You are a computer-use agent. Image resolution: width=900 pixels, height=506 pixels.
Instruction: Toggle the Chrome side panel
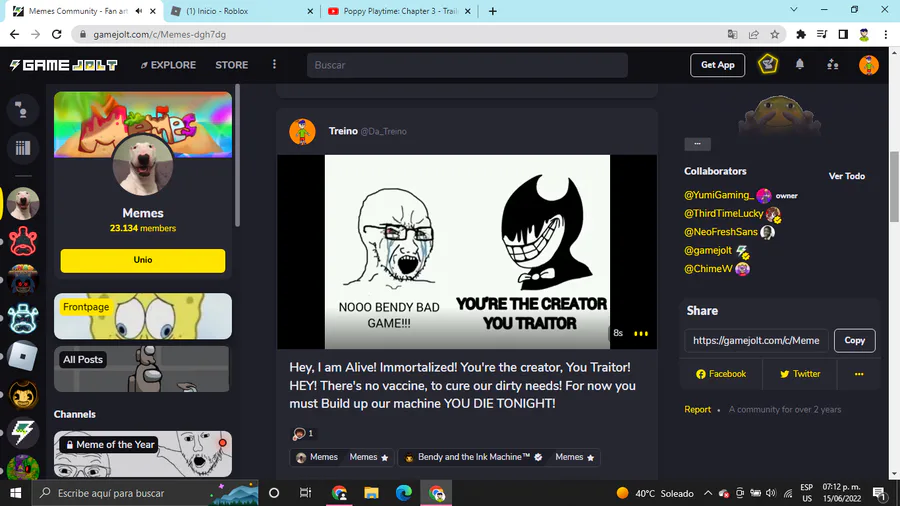point(843,34)
